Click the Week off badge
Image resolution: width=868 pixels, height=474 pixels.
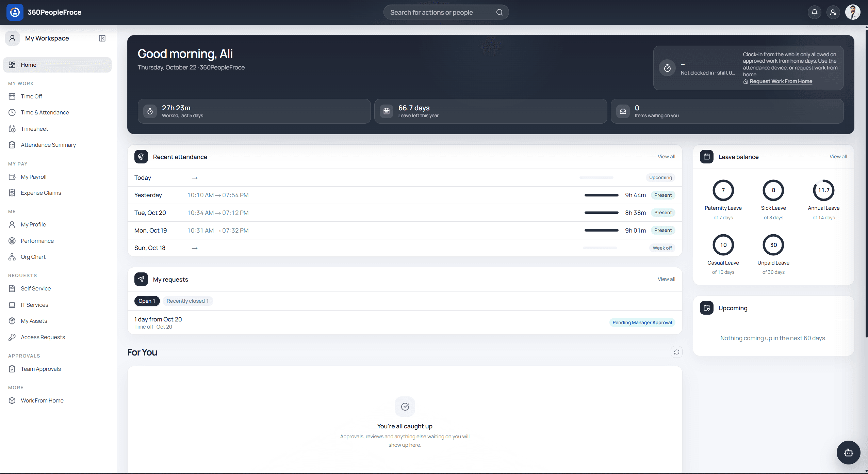click(662, 248)
